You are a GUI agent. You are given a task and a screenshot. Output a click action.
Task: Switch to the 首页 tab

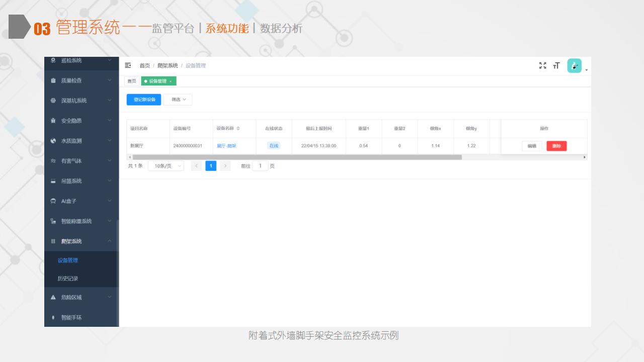pyautogui.click(x=131, y=81)
